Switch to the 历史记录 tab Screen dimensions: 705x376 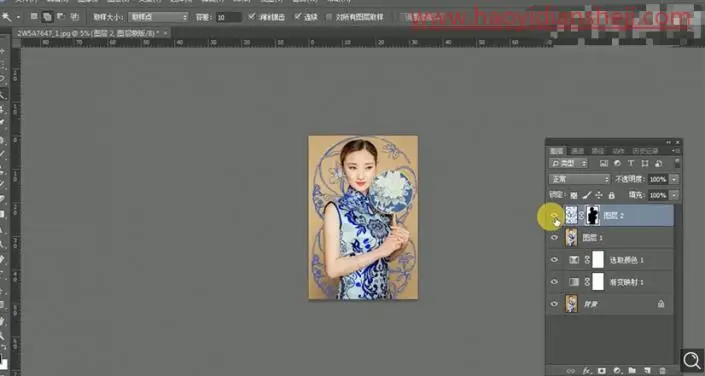(x=645, y=151)
